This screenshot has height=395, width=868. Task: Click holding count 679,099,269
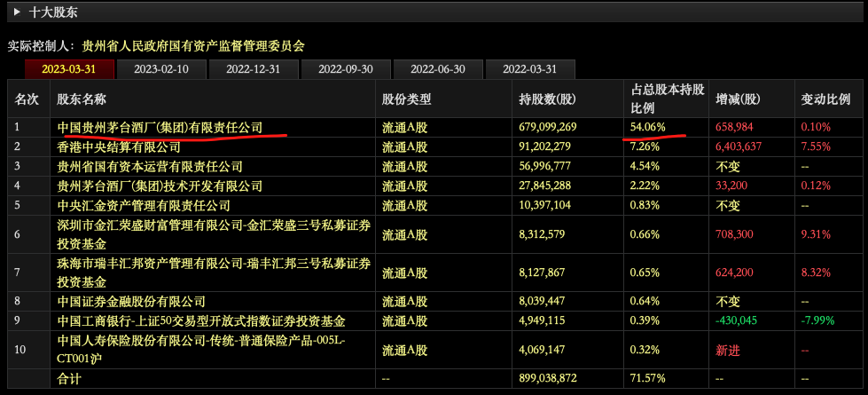click(547, 127)
